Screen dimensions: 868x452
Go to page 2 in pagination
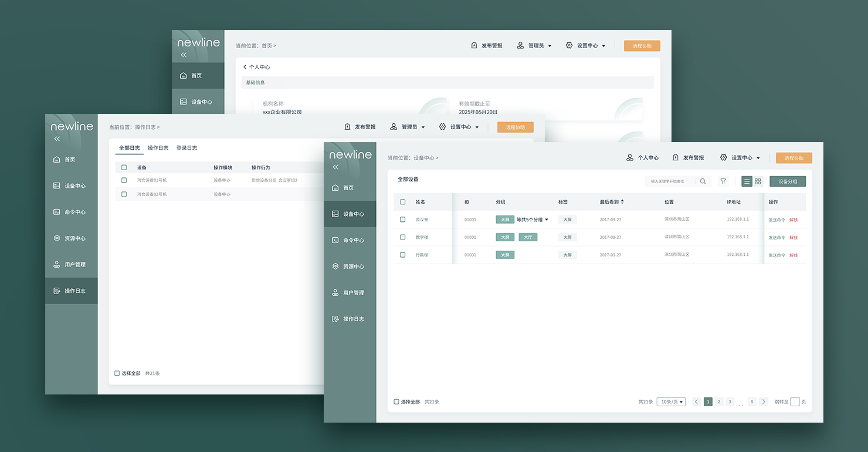(719, 402)
